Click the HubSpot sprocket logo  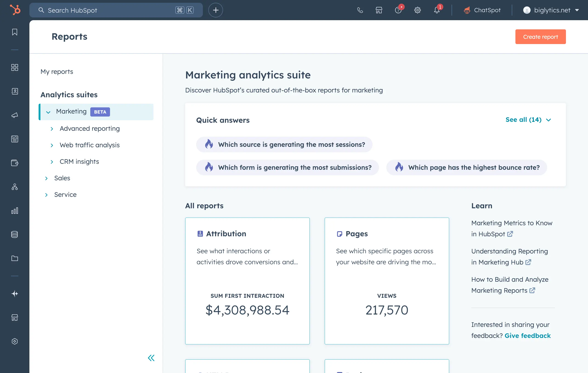(x=15, y=10)
